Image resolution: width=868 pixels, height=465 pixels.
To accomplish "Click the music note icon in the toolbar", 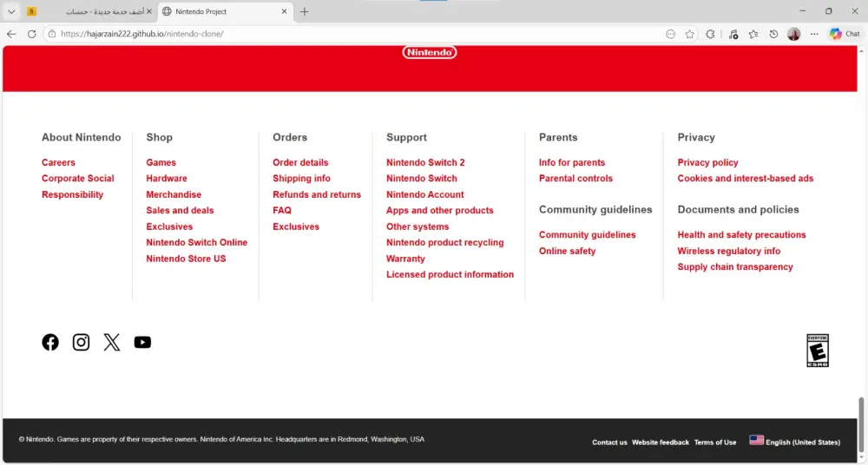I will click(x=733, y=34).
